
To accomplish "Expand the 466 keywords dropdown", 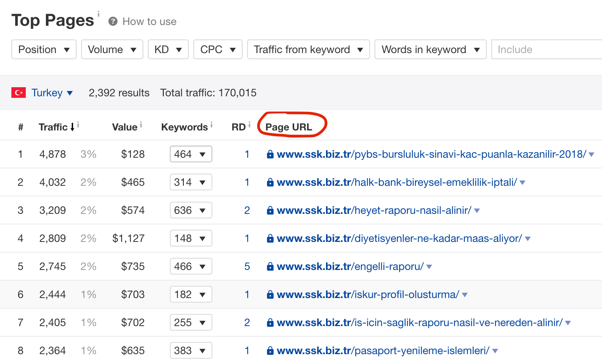I will coord(191,266).
